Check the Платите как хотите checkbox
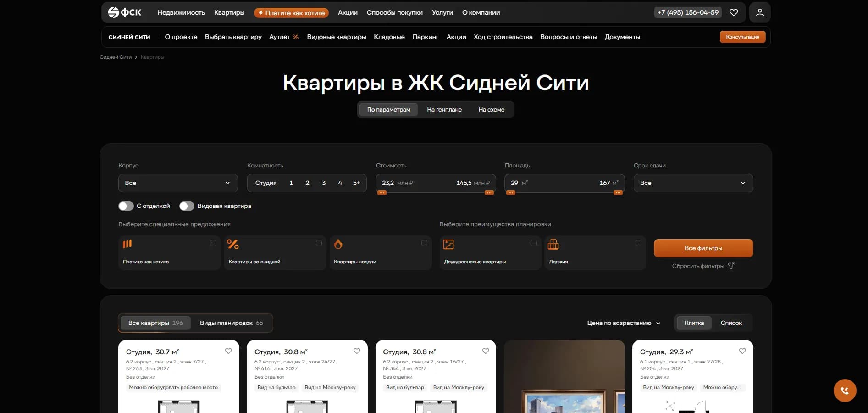This screenshot has height=413, width=868. tap(213, 243)
